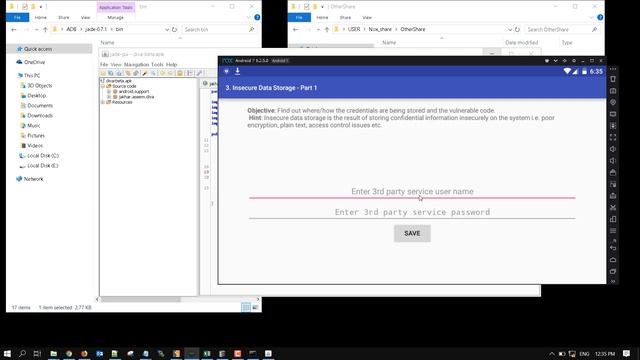The image size is (640, 360).
Task: Select Quick access in the navigation pane
Action: pos(38,49)
